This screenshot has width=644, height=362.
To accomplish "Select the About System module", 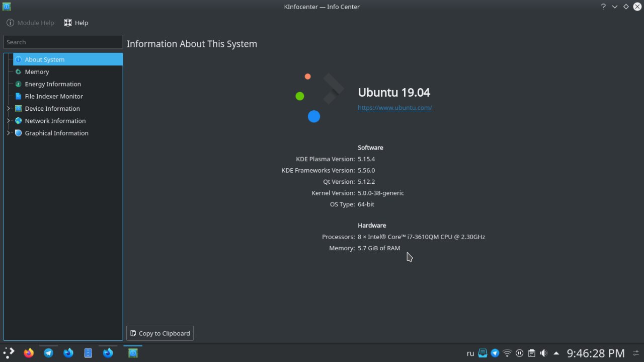I will click(x=68, y=59).
